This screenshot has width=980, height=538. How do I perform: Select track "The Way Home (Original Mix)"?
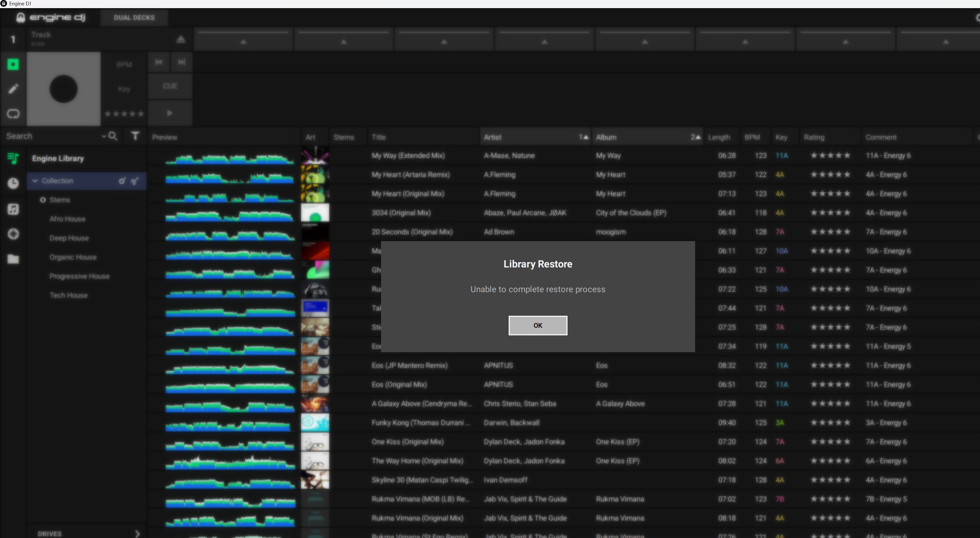pos(417,461)
